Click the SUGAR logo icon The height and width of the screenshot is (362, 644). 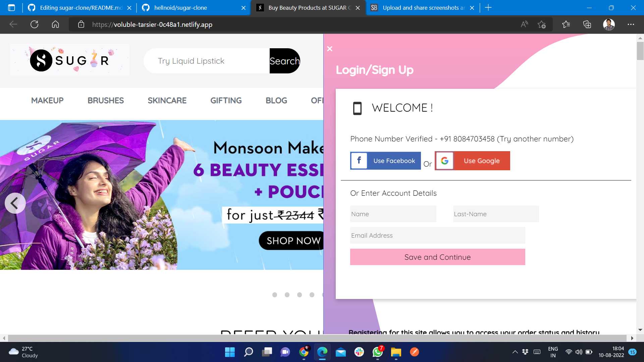[42, 61]
